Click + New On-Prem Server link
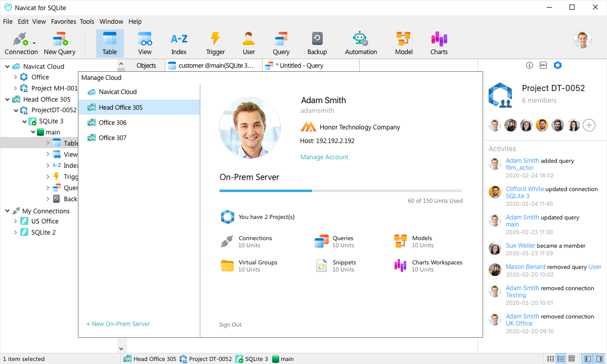 click(x=118, y=324)
